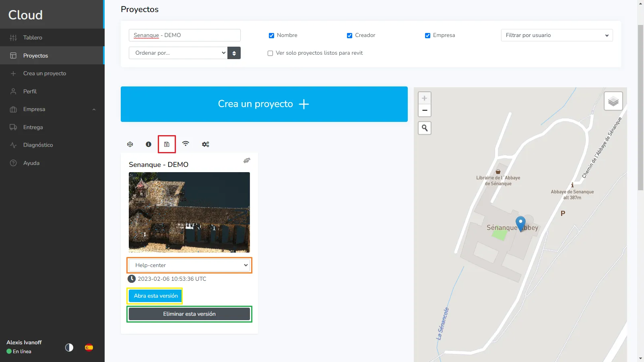
Task: Enable Ver solo proyectos listos para revit
Action: click(x=270, y=53)
